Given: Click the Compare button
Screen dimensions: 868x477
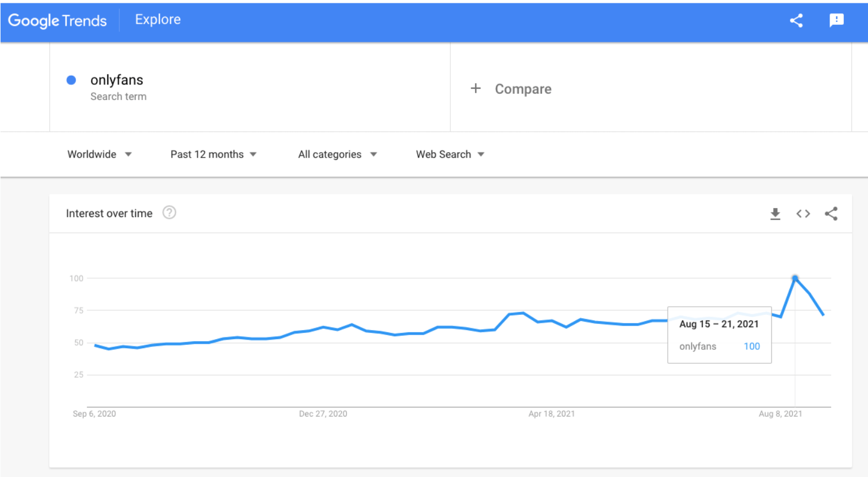Looking at the screenshot, I should (523, 89).
